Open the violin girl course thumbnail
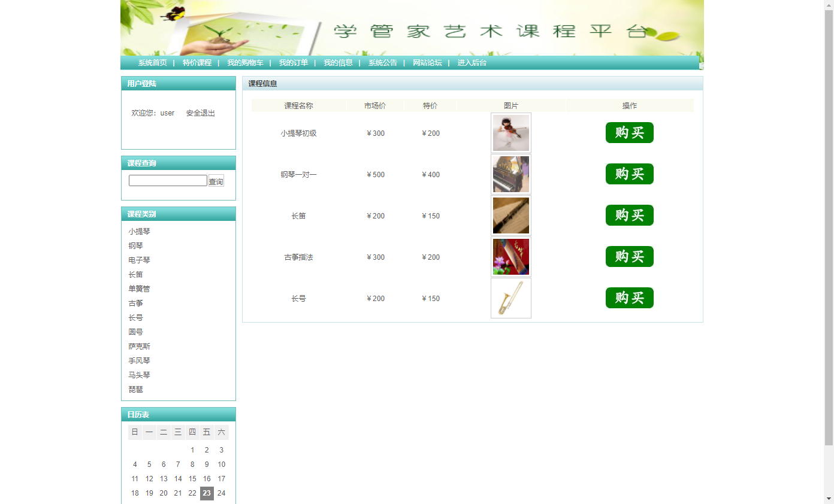834x504 pixels. (x=510, y=133)
